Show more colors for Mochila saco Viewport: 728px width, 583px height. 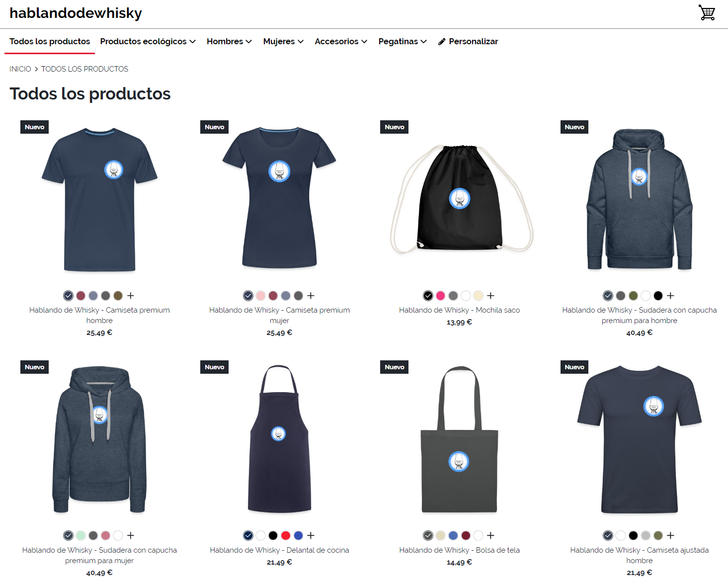pos(490,296)
